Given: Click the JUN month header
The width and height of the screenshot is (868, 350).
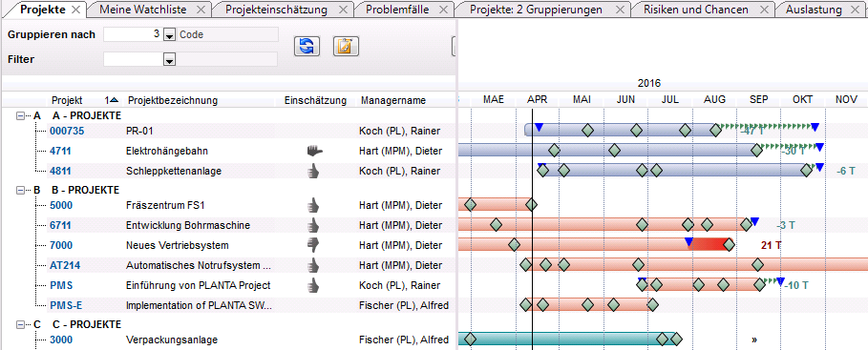Looking at the screenshot, I should 625,99.
